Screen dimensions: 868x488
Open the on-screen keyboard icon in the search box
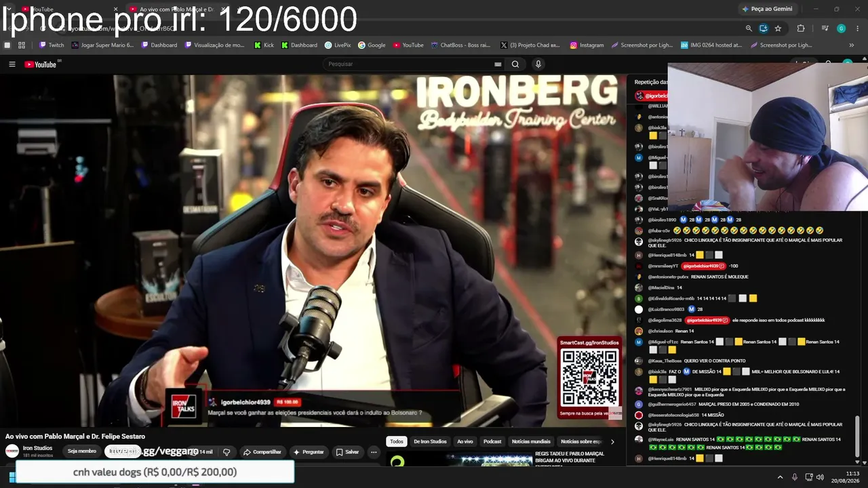click(498, 64)
